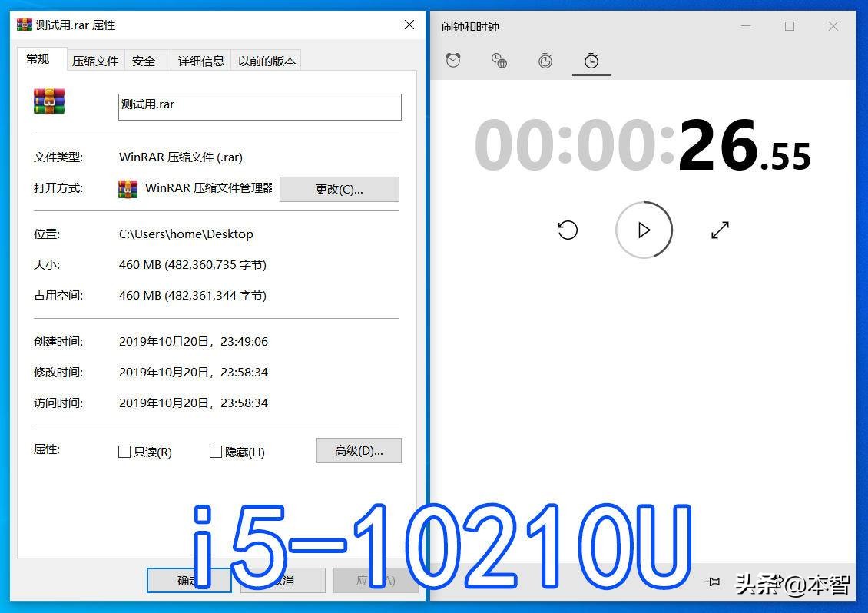Start the stopwatch using the play button
This screenshot has height=613, width=868.
644,230
